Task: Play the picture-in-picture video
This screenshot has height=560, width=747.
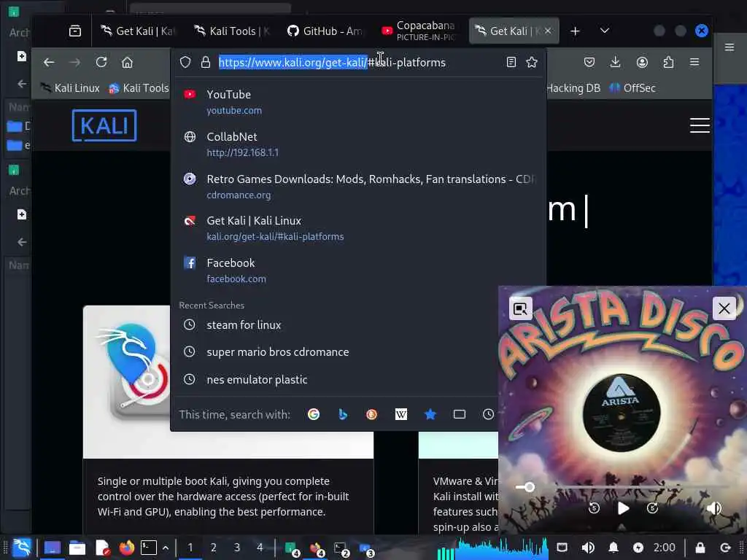Action: click(623, 508)
